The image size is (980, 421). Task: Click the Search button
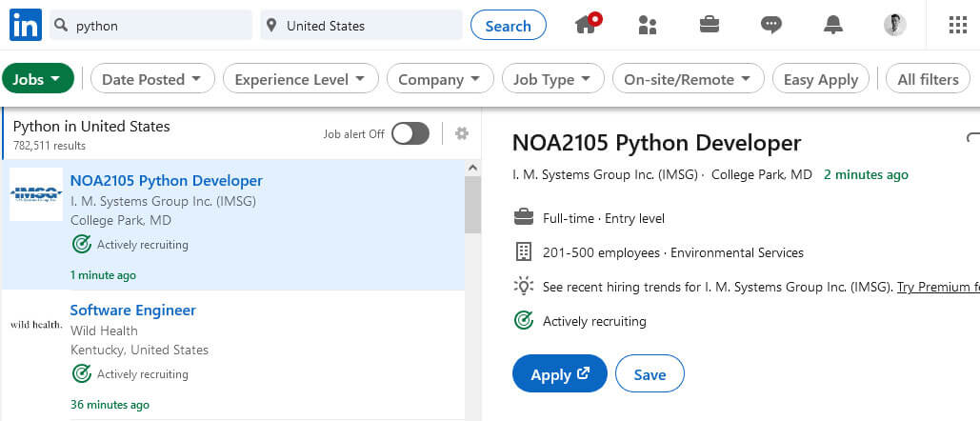(509, 26)
